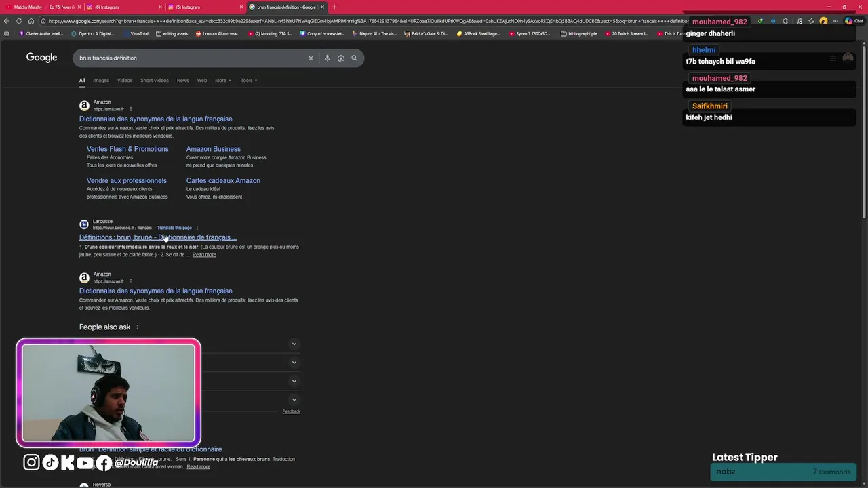Click the Feedback link

click(x=292, y=411)
